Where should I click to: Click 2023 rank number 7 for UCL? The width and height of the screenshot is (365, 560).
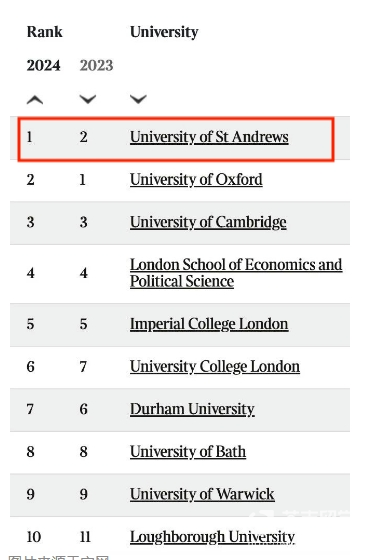[x=83, y=367]
